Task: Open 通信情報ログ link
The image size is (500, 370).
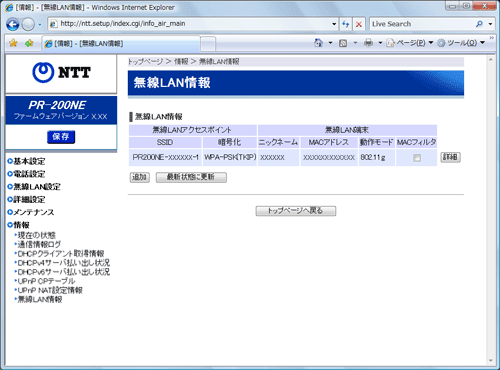Action: pyautogui.click(x=39, y=244)
